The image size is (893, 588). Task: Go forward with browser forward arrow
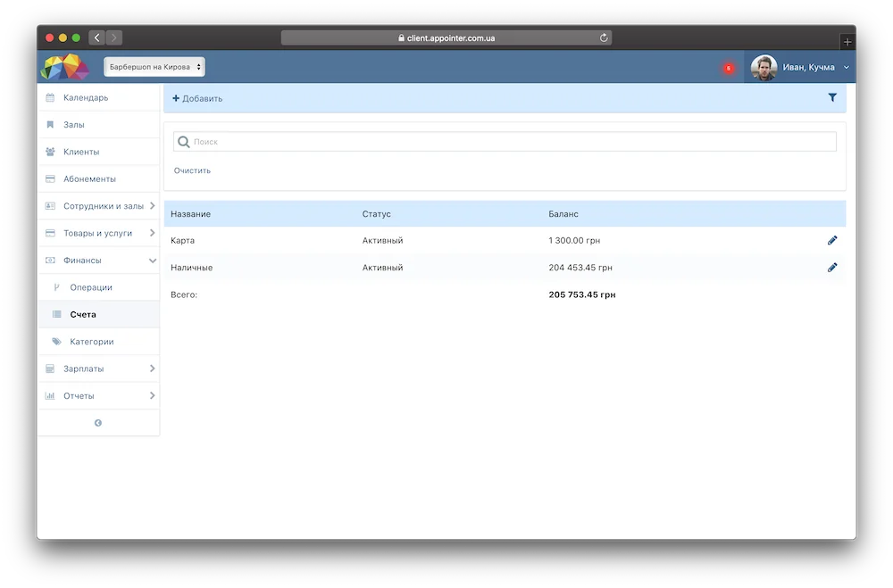point(114,37)
